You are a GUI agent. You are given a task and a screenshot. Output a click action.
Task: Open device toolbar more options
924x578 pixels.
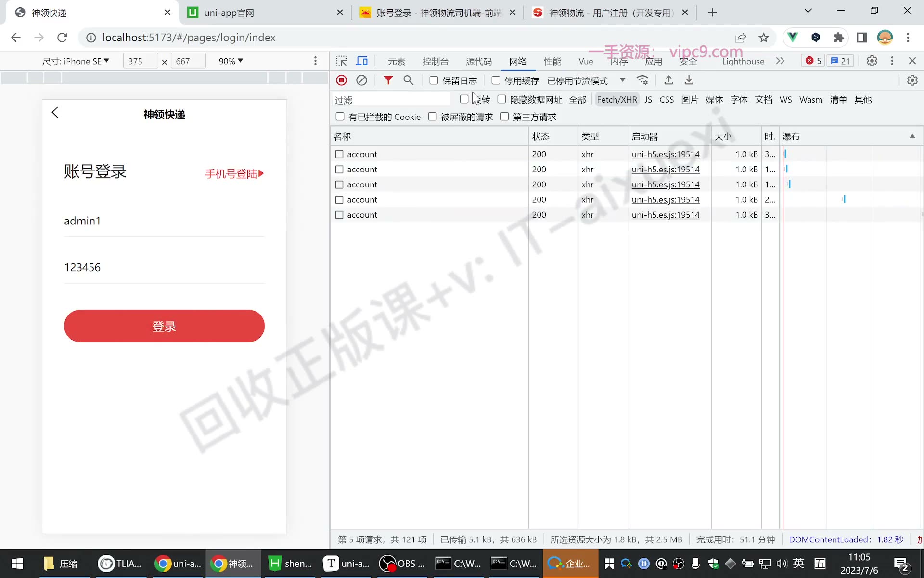315,61
